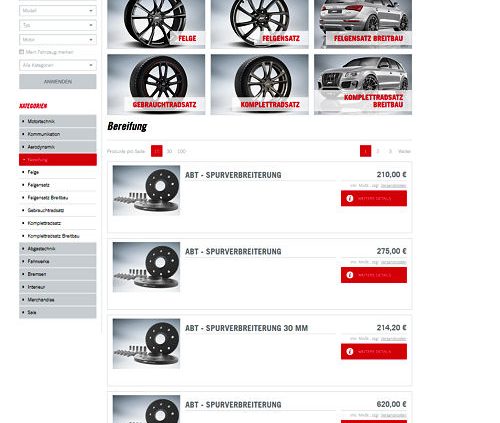Click Weitere Details for 214,20 € product
The image size is (500, 423).
(374, 352)
